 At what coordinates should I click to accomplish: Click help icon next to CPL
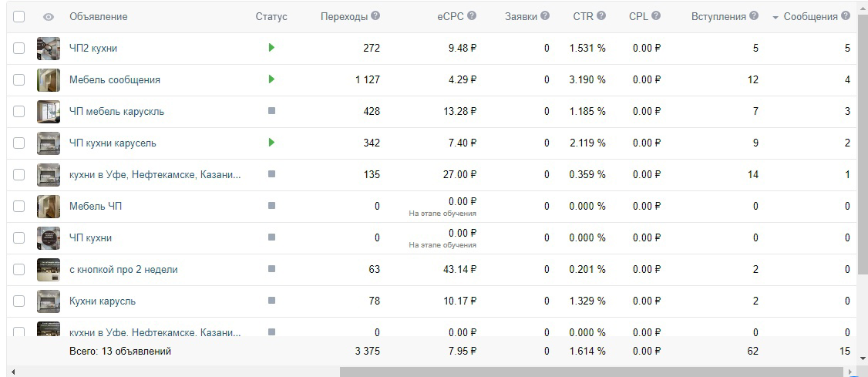pos(656,16)
